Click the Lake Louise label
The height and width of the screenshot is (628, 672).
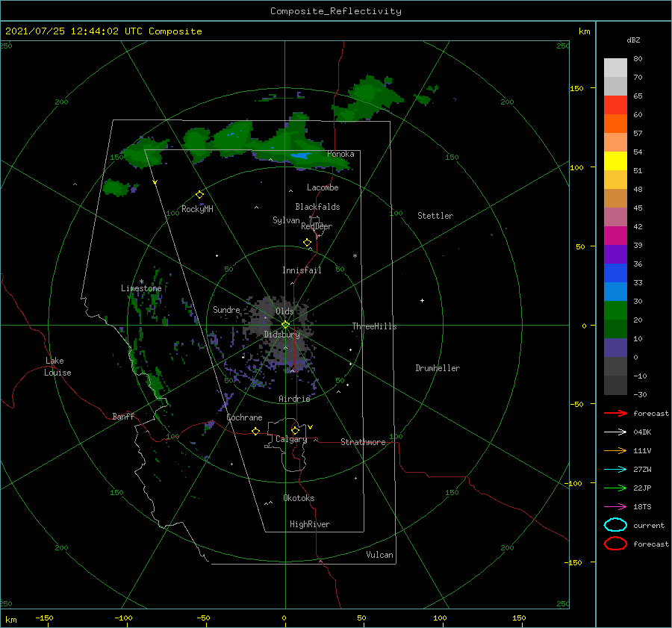pyautogui.click(x=57, y=367)
